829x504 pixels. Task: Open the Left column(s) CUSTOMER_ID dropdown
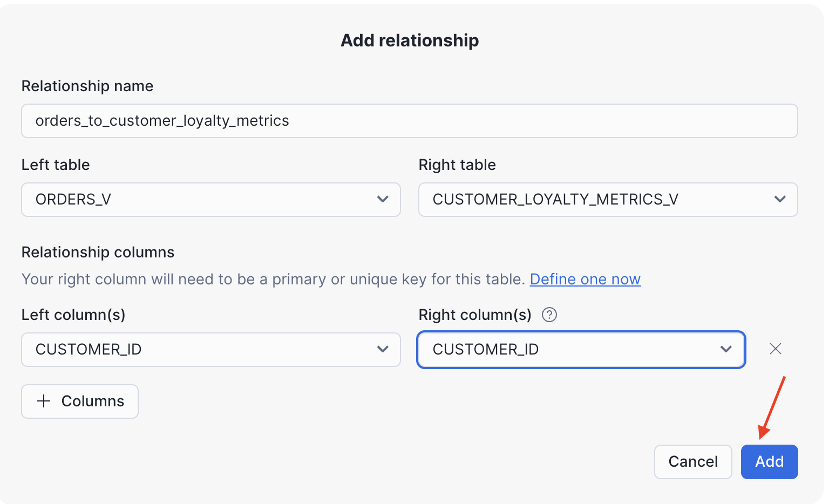click(210, 350)
